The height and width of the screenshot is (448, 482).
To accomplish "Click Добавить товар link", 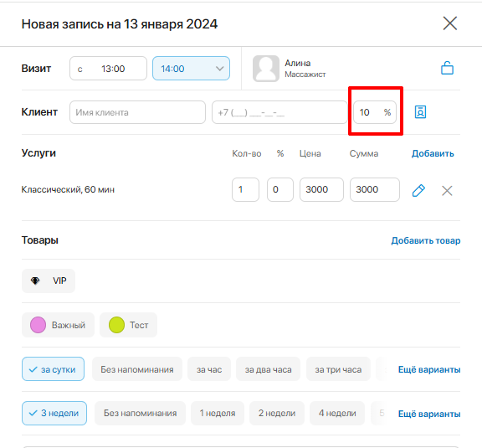I will tap(426, 240).
